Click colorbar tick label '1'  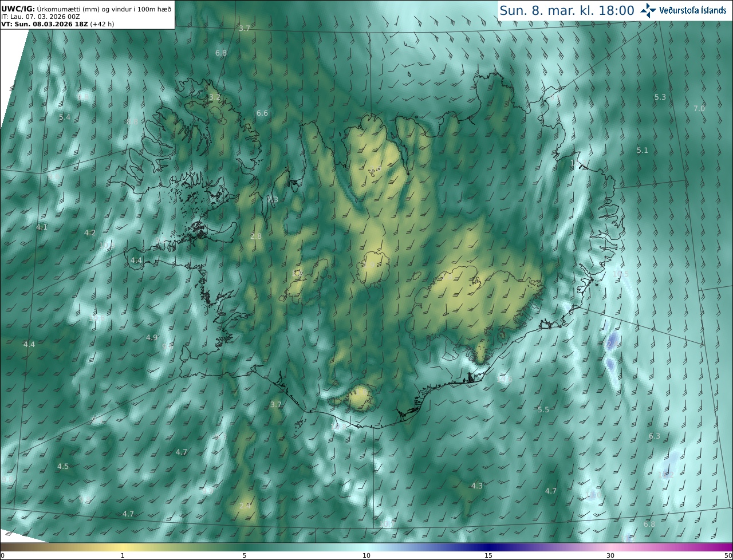tap(123, 555)
